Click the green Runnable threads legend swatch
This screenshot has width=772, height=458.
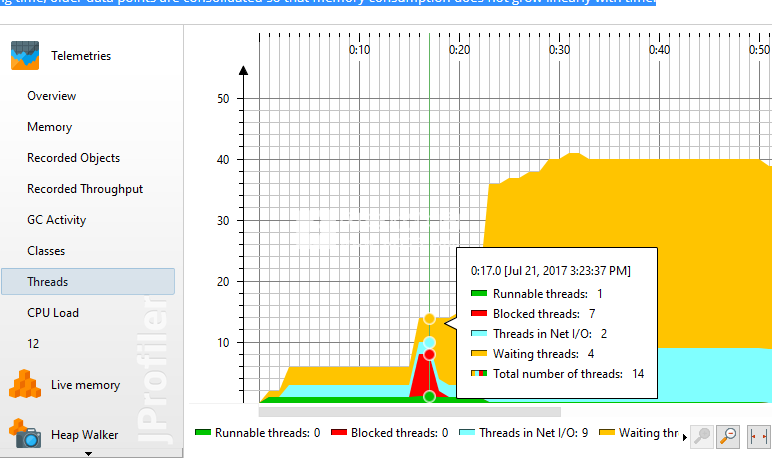click(203, 433)
